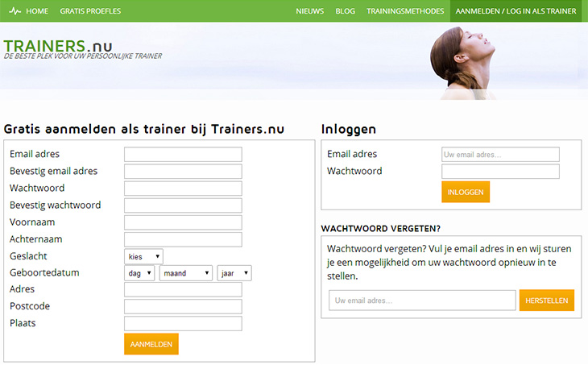Image resolution: width=588 pixels, height=365 pixels.
Task: Click the Adres input field
Action: (183, 289)
